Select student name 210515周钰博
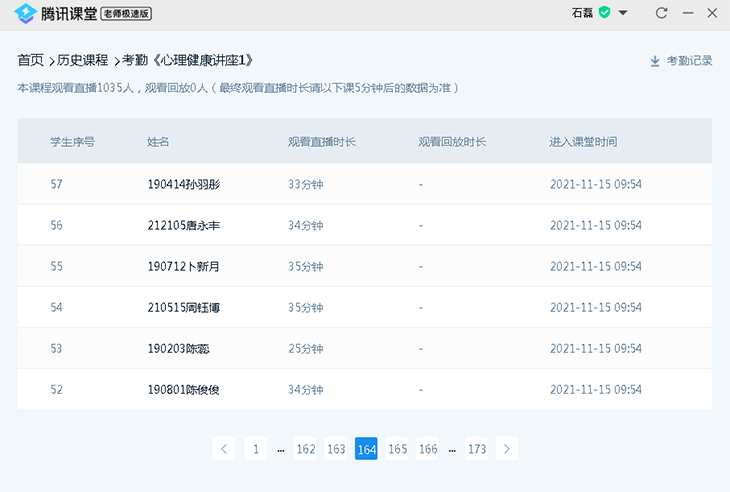Screen dimensions: 730x492 184,307
